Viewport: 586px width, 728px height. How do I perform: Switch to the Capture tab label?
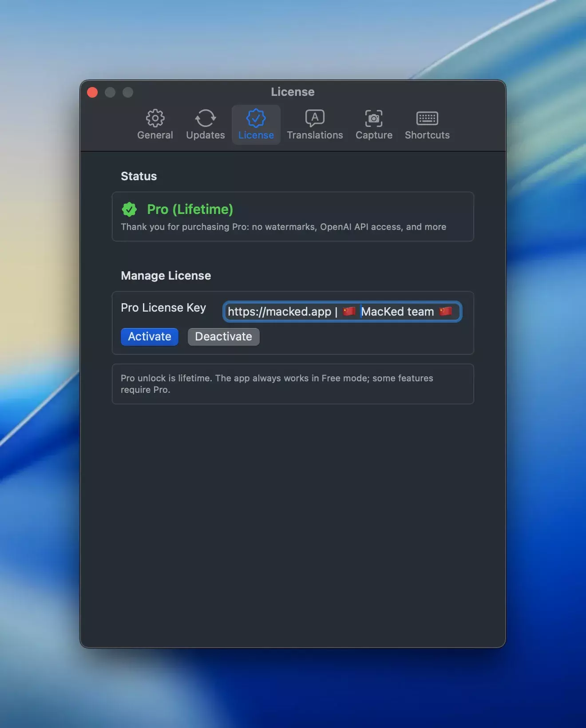click(x=374, y=135)
